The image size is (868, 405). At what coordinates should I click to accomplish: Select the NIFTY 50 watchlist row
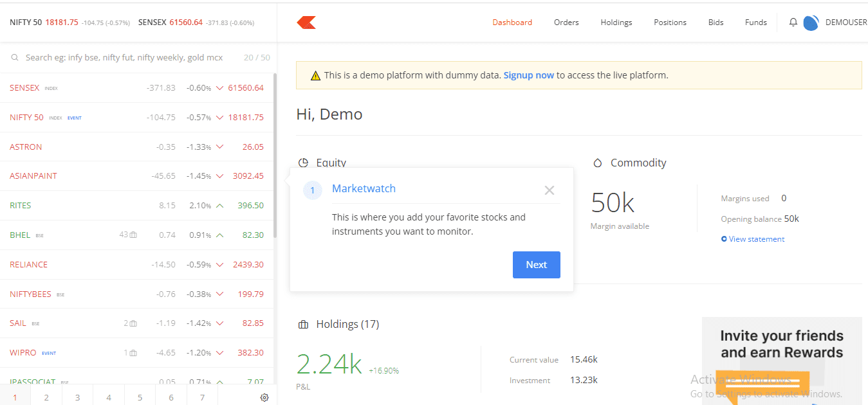pyautogui.click(x=136, y=118)
